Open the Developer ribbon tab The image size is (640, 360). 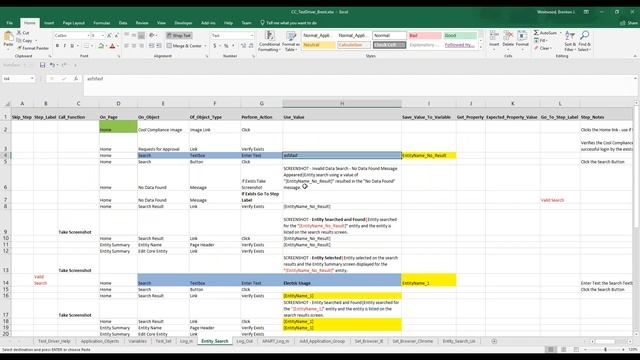tap(183, 23)
